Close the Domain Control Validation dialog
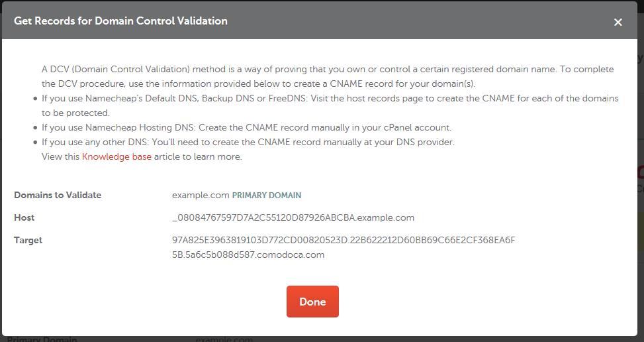Screen dimensions: 644x342 click(618, 22)
